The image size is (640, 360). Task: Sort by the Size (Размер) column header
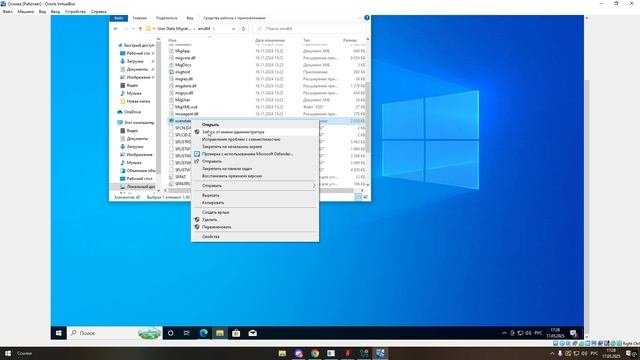point(350,40)
